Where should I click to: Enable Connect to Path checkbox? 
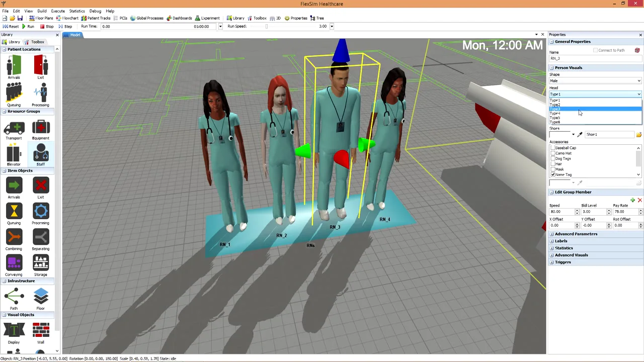(x=595, y=50)
